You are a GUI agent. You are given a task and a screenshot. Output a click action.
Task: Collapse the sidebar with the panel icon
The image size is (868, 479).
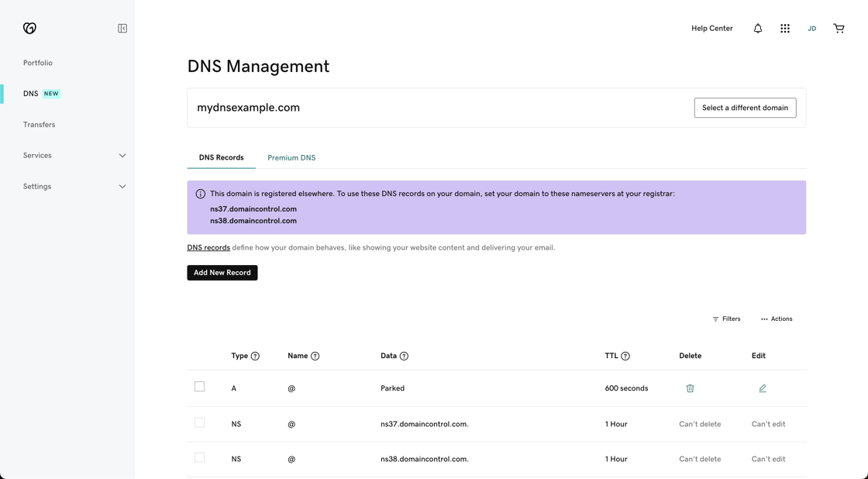point(122,28)
